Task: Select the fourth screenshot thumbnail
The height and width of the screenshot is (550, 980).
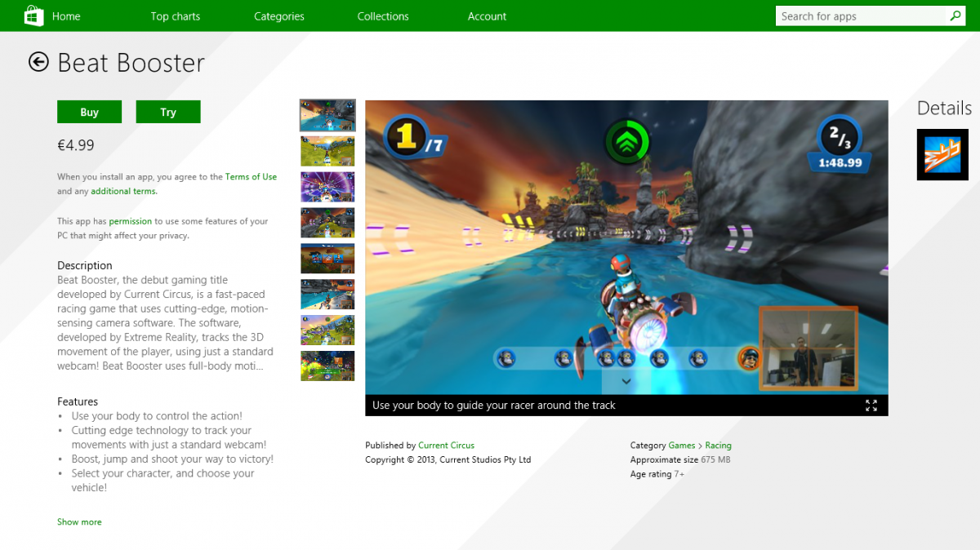Action: pyautogui.click(x=327, y=223)
